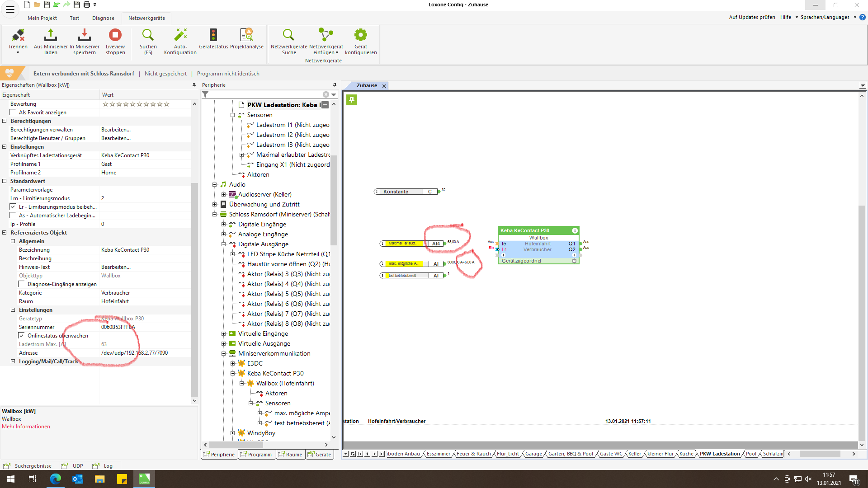Check Diagnose-Eingänge anzeigen option
868x488 pixels.
click(x=21, y=284)
